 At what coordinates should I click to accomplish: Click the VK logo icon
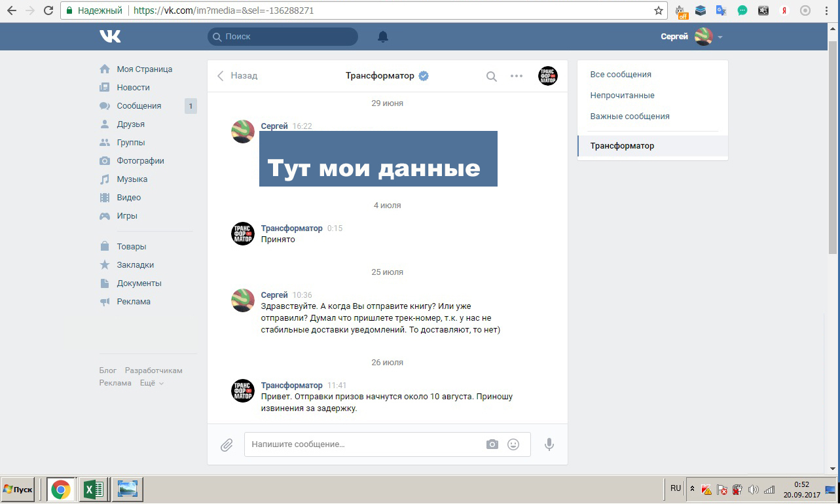(110, 37)
